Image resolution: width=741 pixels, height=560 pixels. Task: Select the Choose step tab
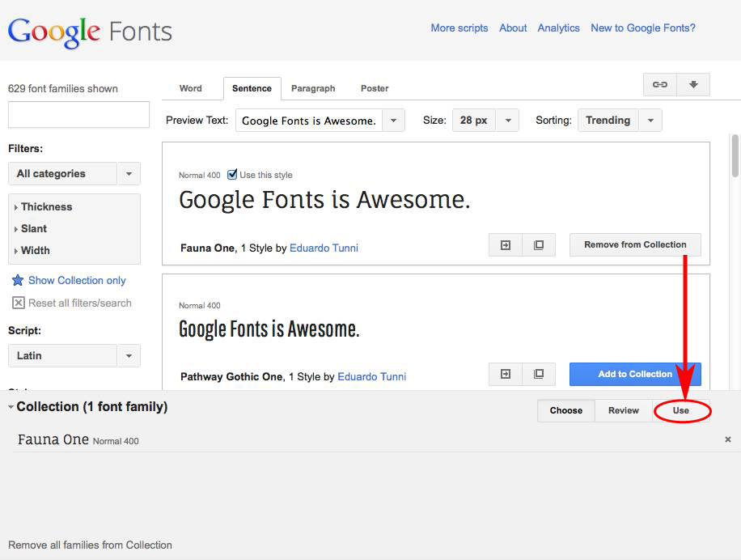click(566, 410)
